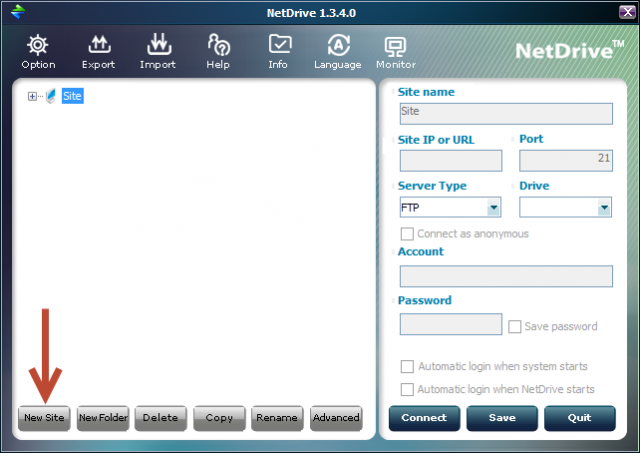Click the site icon beside Site tree node
640x453 pixels.
[51, 96]
